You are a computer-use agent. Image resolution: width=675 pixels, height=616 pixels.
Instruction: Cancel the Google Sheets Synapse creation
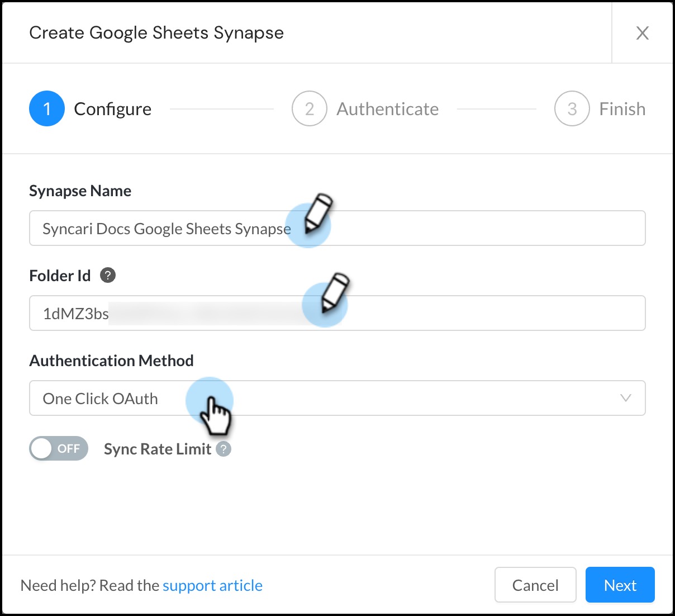coord(535,585)
